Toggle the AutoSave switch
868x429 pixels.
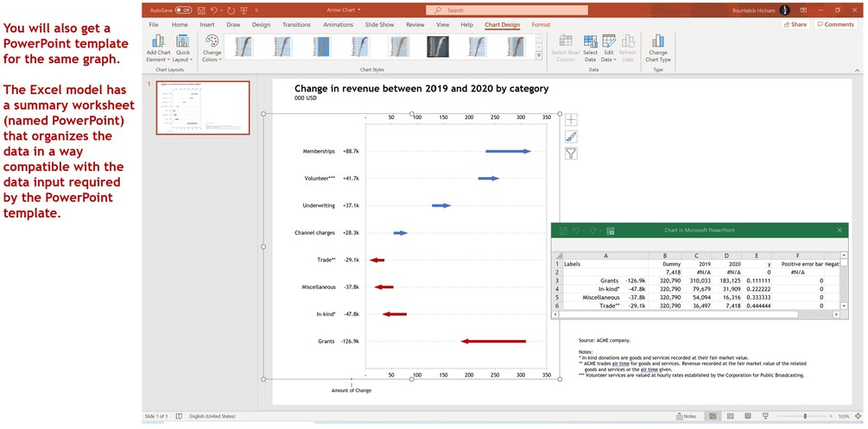(183, 10)
